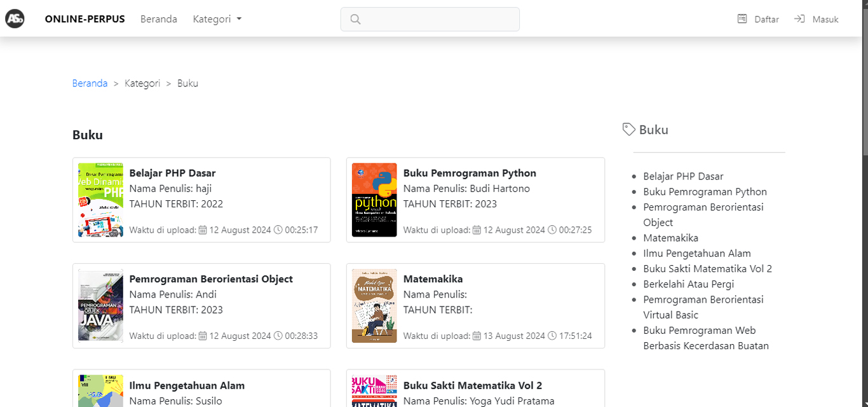Click upload time '00:27:25' text

(x=575, y=230)
